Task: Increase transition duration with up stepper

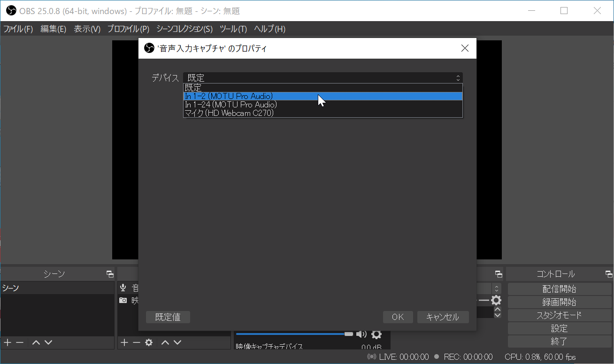Action: 498,309
